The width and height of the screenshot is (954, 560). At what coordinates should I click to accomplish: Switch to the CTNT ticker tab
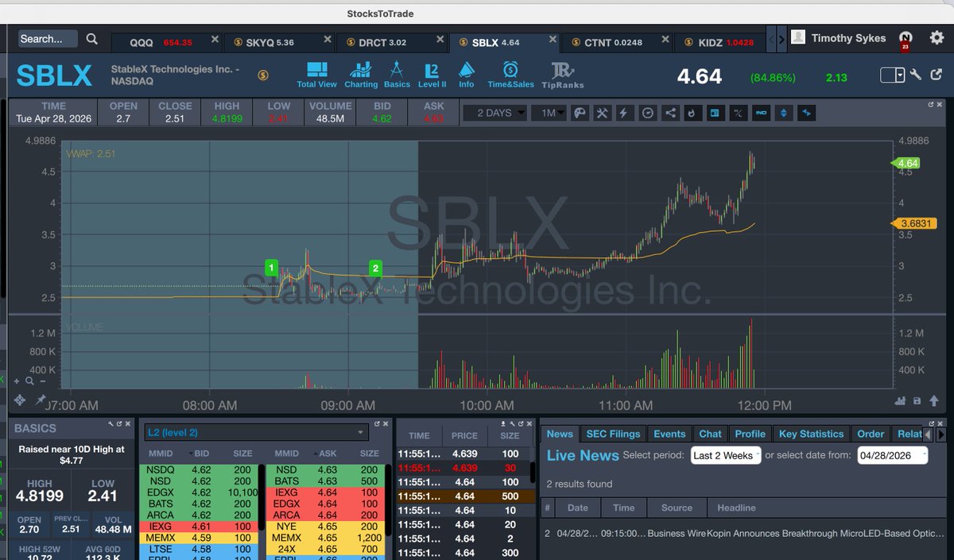tap(616, 42)
